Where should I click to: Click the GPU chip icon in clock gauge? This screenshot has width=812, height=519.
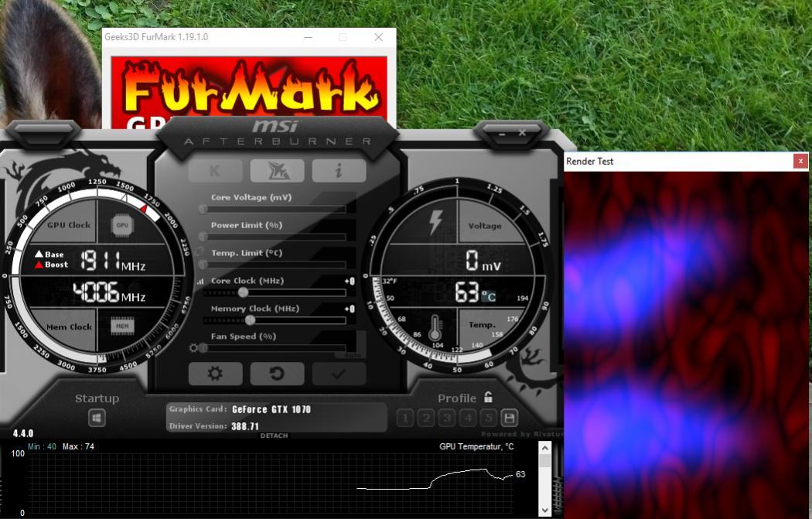click(x=122, y=225)
